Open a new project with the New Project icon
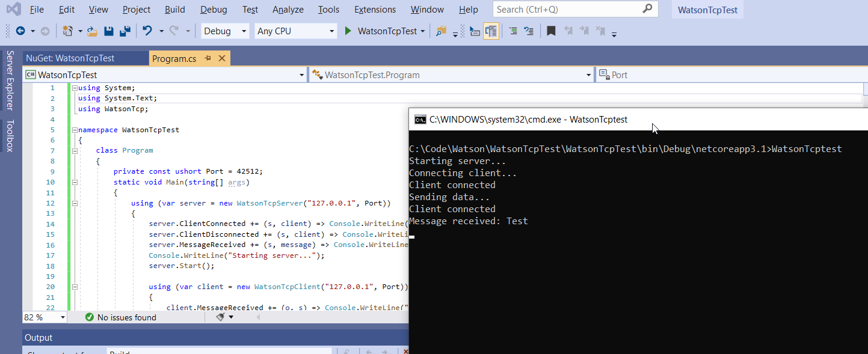 tap(66, 31)
